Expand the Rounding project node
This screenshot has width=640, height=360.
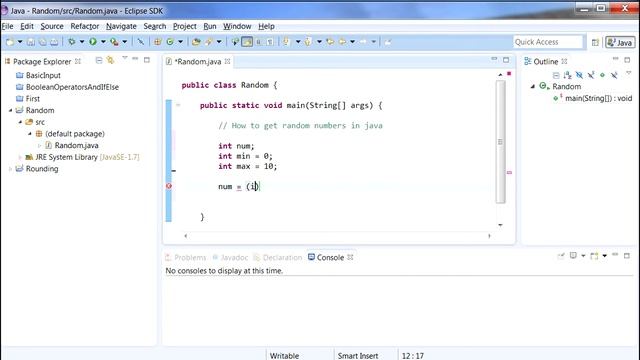pos(11,169)
